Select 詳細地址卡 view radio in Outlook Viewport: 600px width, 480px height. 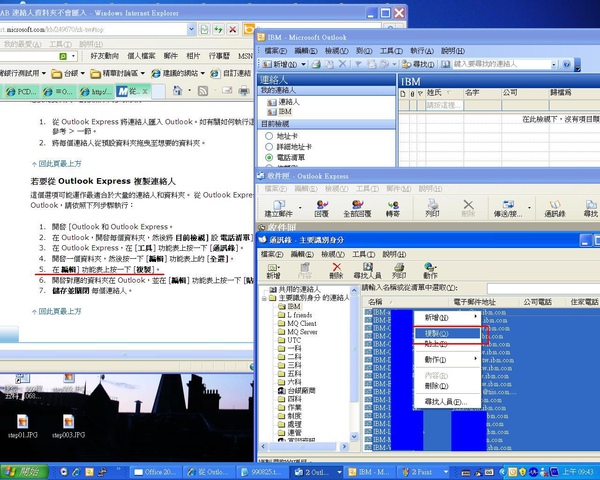(x=269, y=147)
